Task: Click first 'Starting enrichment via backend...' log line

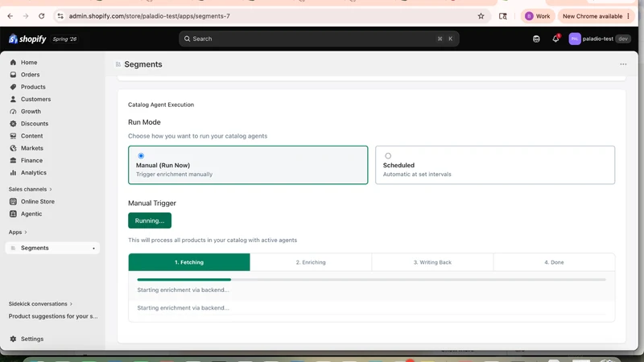Action: pyautogui.click(x=184, y=290)
